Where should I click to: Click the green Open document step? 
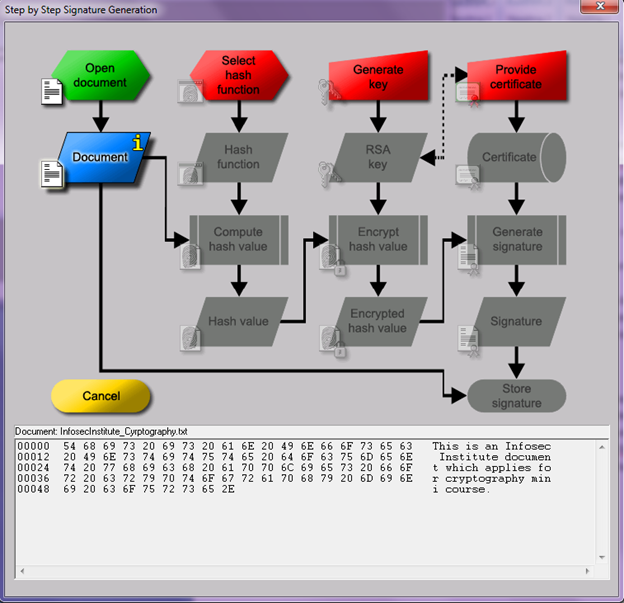(100, 77)
